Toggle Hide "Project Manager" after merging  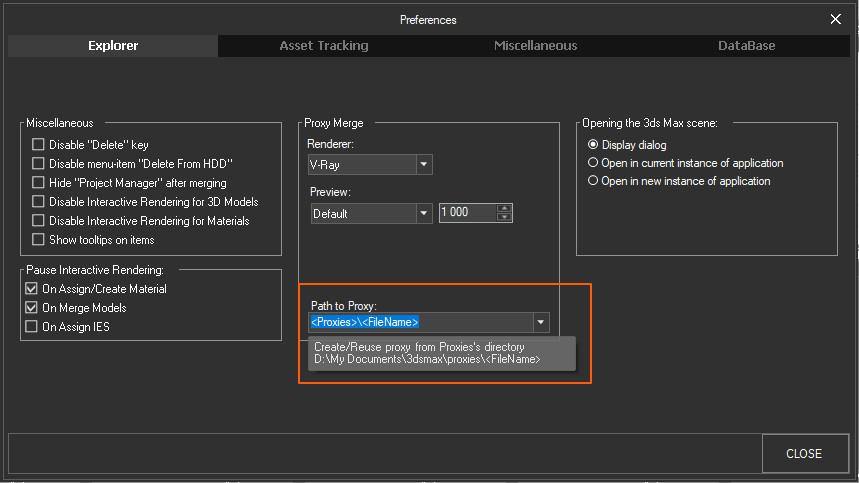click(x=38, y=182)
